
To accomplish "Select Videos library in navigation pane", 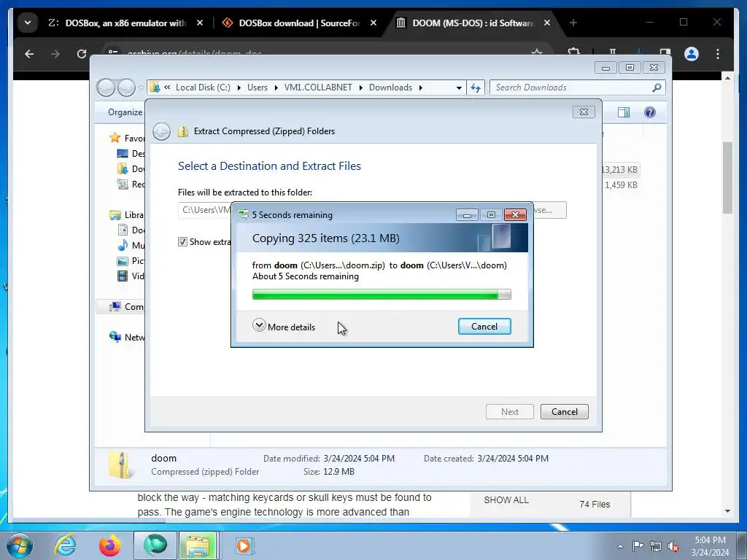I will pyautogui.click(x=131, y=276).
